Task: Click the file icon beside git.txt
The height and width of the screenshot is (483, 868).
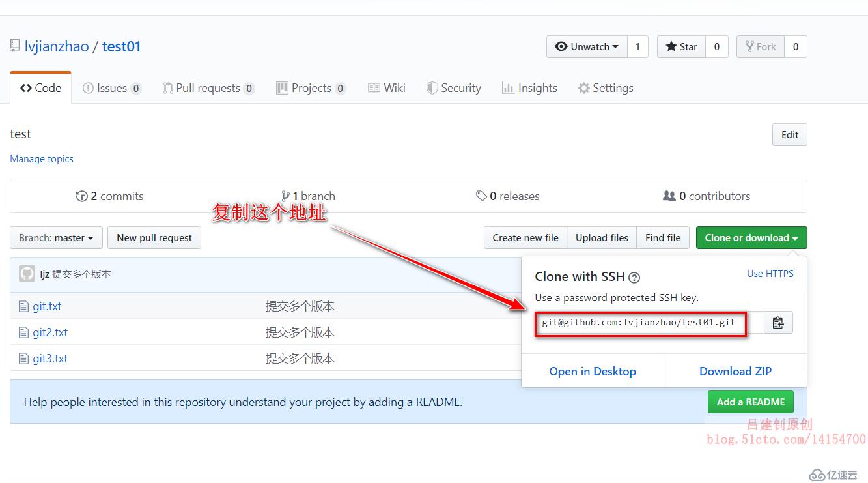Action: 24,306
